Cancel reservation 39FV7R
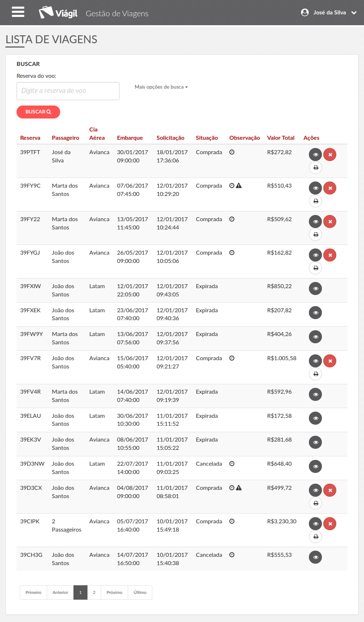 [330, 361]
